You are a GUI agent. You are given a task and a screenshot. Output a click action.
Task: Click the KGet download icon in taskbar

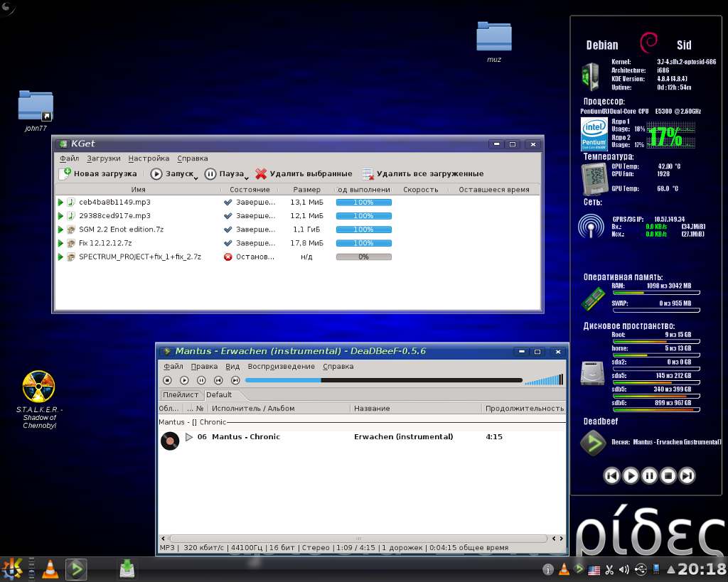tap(127, 569)
